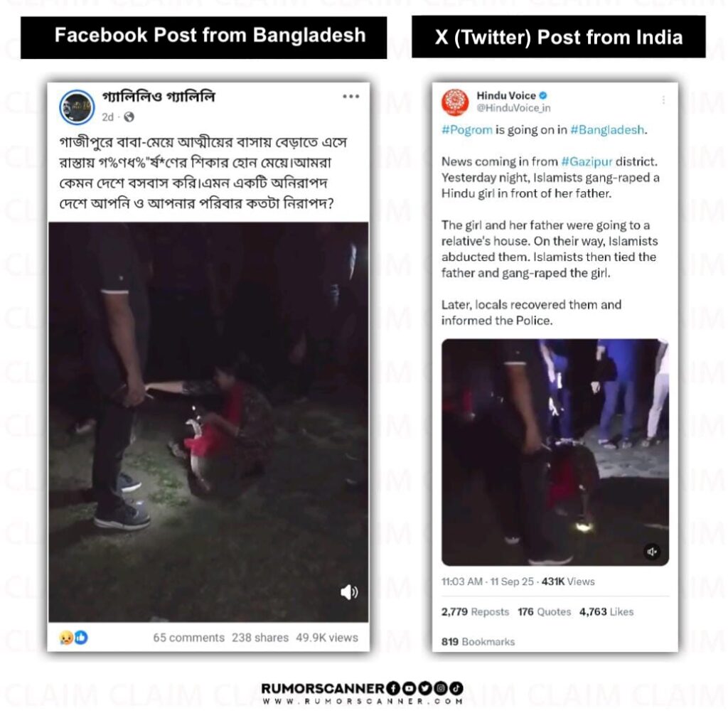
Task: Open Rumor Scanner's TikTok icon in footer
Action: 456,688
